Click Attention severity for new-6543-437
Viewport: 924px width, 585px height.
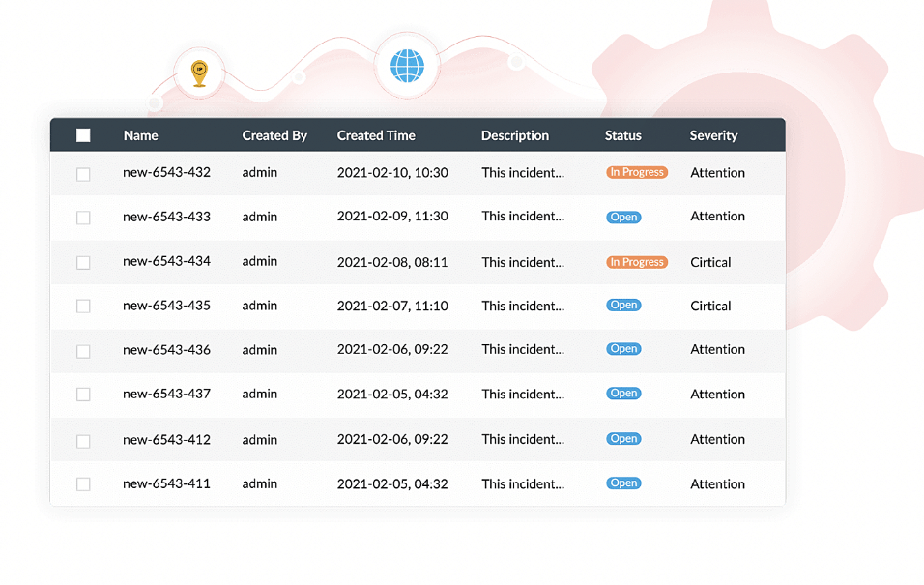pyautogui.click(x=718, y=394)
